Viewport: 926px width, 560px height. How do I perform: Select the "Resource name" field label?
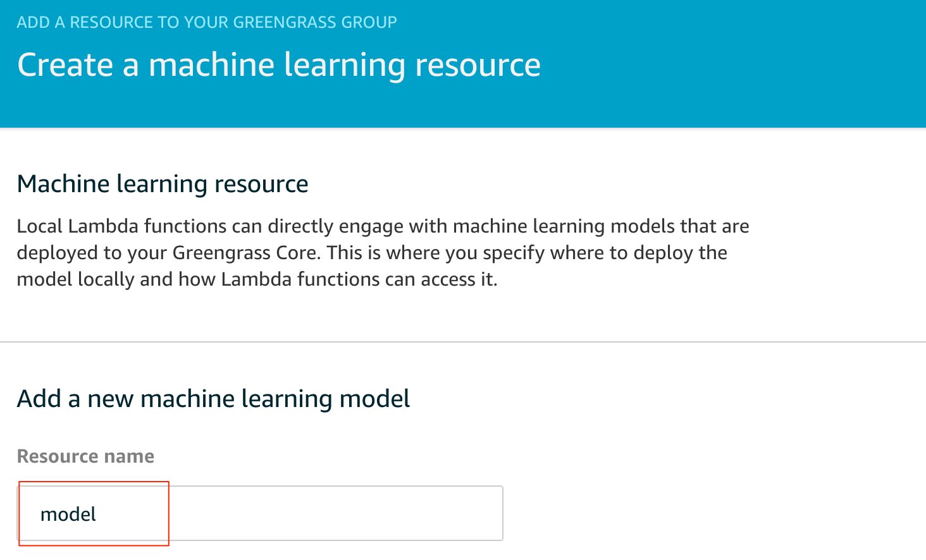tap(85, 456)
